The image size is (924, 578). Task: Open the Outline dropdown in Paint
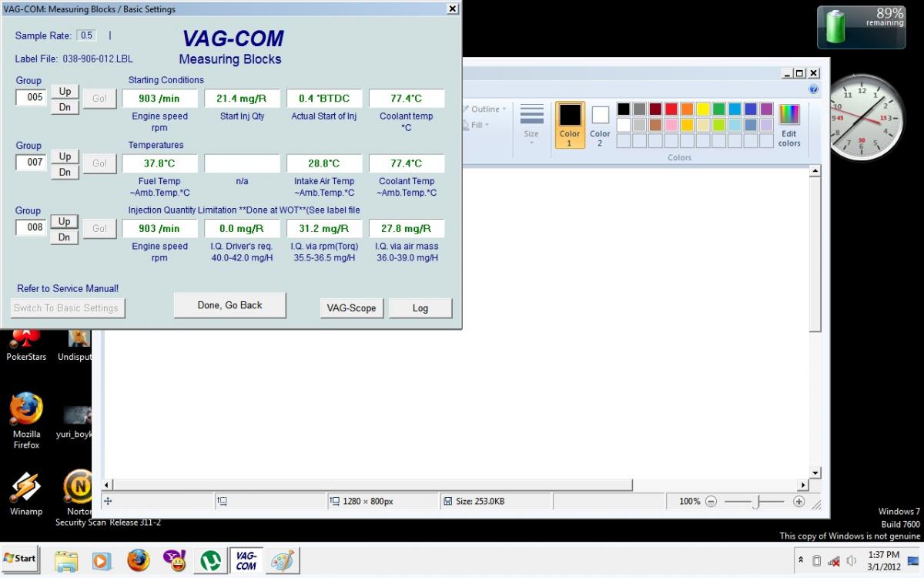click(485, 109)
